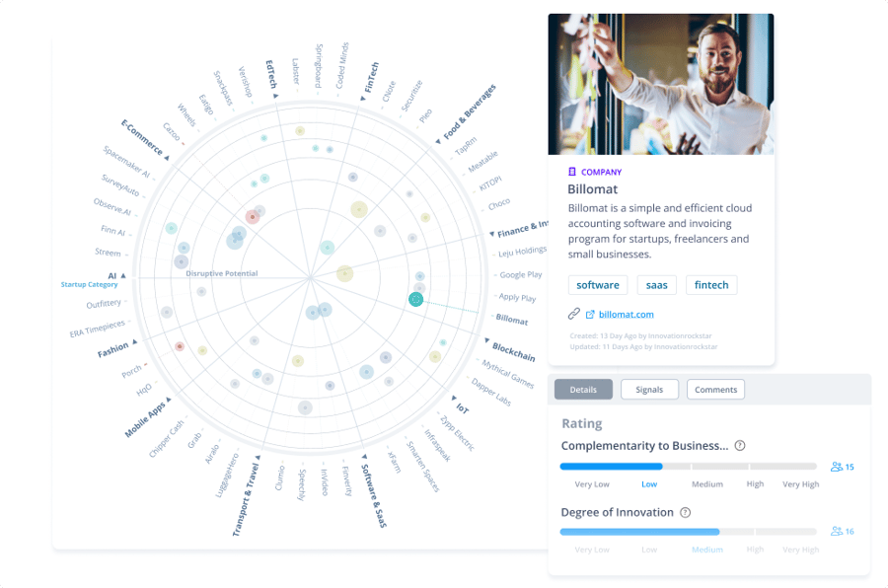
Task: Click the Billomat label on the radar
Action: click(512, 320)
